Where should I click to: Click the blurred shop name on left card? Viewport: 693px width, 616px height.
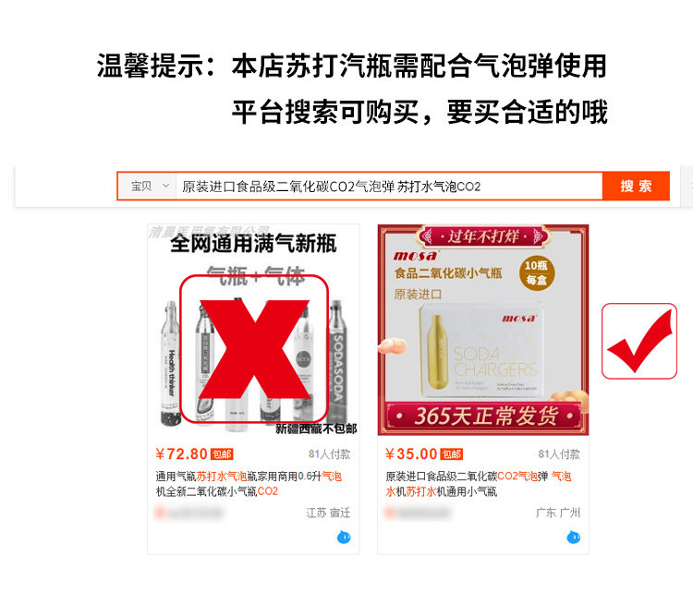(188, 513)
